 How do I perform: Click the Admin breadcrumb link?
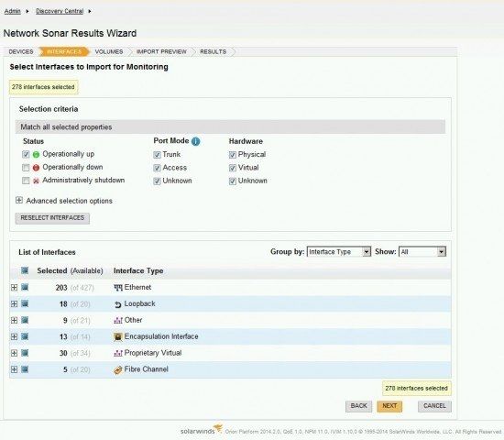pyautogui.click(x=12, y=11)
